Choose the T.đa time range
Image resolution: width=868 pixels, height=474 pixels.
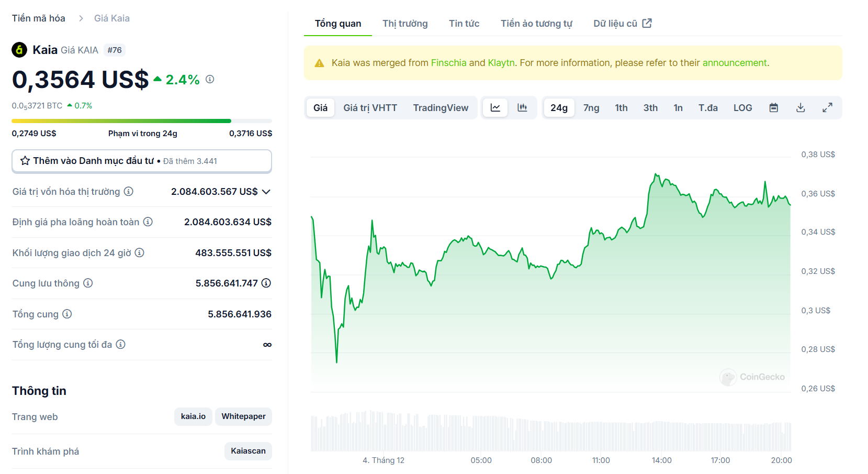708,108
